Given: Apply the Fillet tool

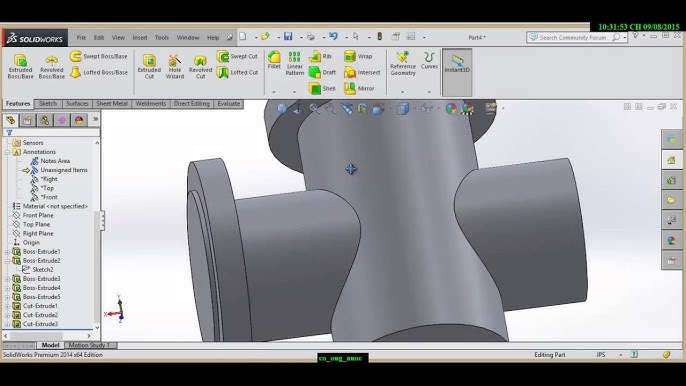Looking at the screenshot, I should coord(274,60).
